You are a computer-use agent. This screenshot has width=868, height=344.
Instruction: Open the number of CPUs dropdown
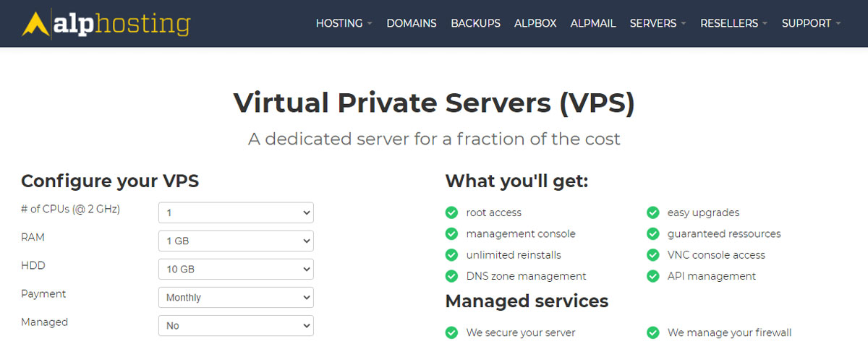coord(236,212)
